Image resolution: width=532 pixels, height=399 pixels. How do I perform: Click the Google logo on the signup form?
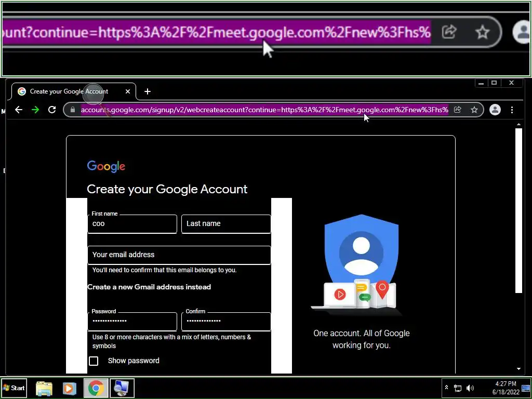(x=106, y=166)
